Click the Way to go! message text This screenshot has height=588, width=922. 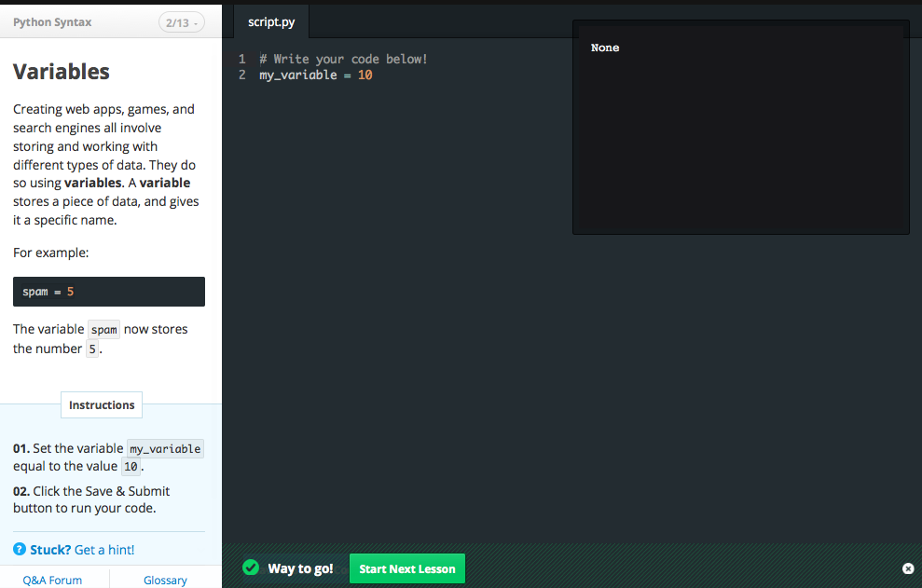tap(300, 568)
